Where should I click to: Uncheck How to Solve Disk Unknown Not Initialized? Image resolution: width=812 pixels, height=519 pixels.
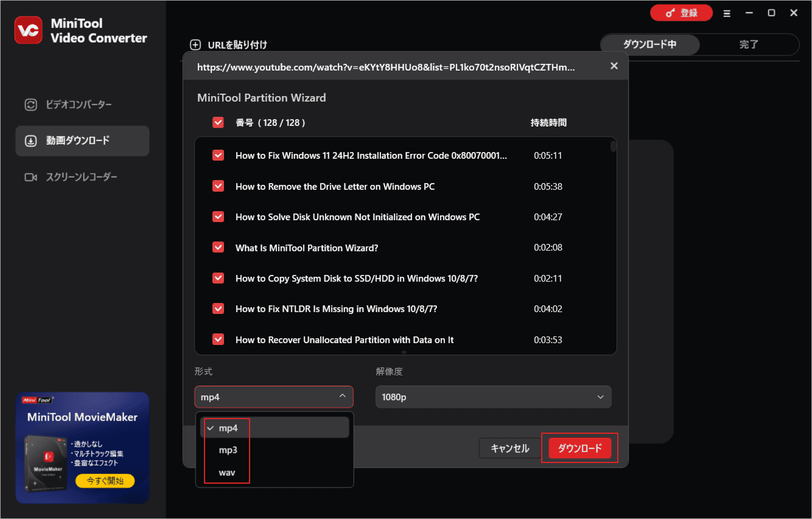218,217
